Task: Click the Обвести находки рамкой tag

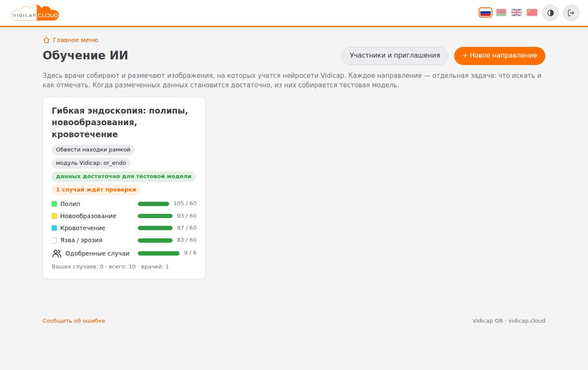Action: click(93, 150)
